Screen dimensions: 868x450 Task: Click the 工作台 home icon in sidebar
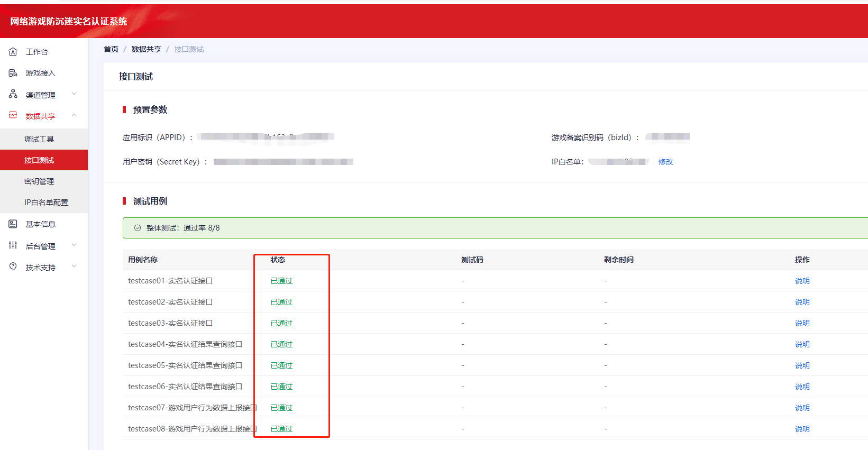tap(13, 52)
